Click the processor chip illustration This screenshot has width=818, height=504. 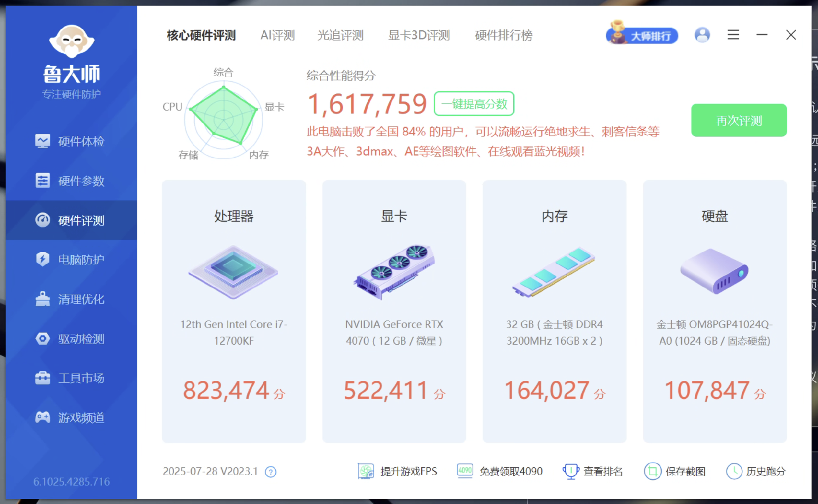[233, 271]
